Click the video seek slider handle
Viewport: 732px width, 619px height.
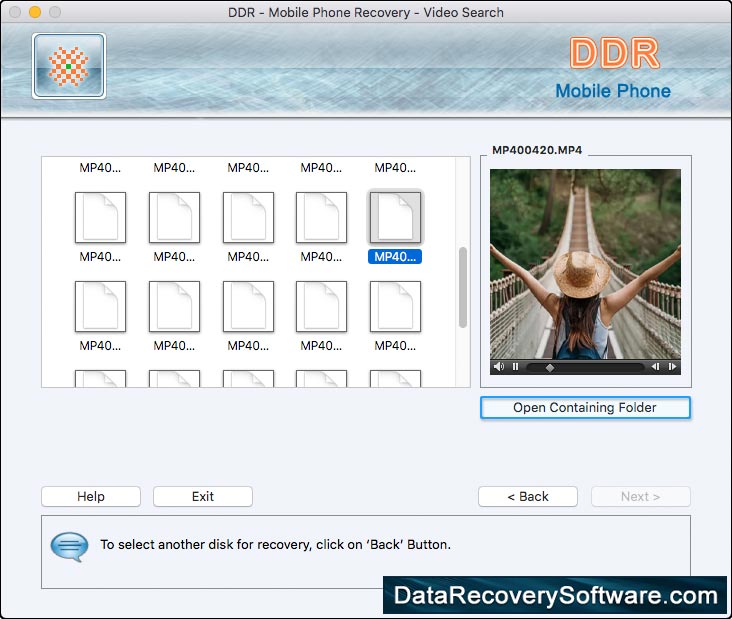tap(550, 367)
